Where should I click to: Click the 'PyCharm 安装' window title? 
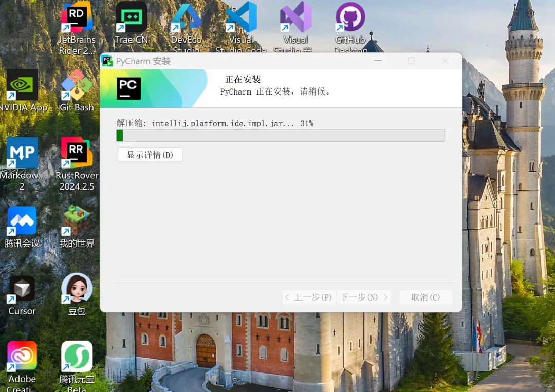coord(143,61)
